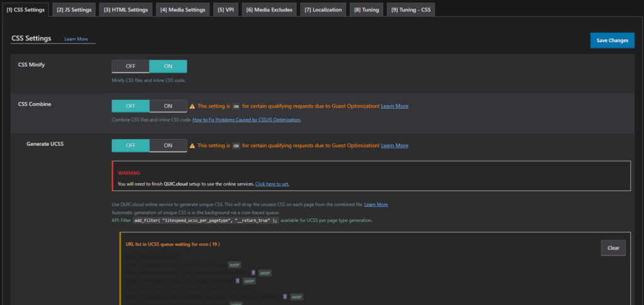Image resolution: width=644 pixels, height=305 pixels.
Task: Set CSS Combine to OFF
Action: point(131,106)
